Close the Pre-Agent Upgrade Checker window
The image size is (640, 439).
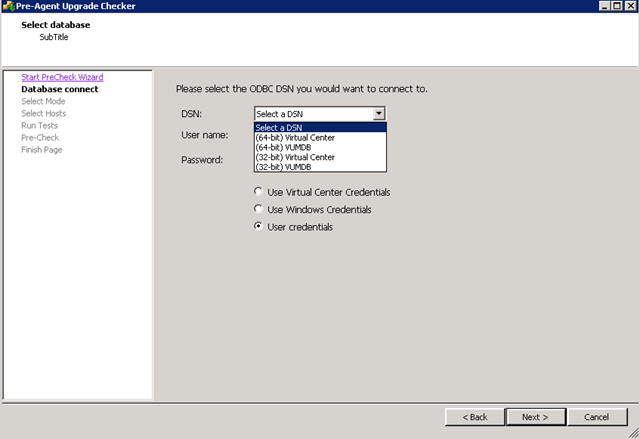pos(631,6)
